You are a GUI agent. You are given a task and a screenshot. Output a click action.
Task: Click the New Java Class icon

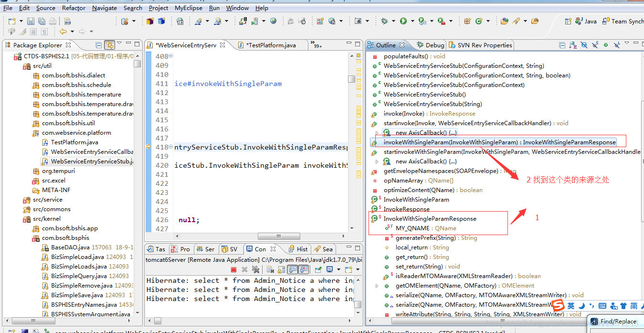(479, 21)
